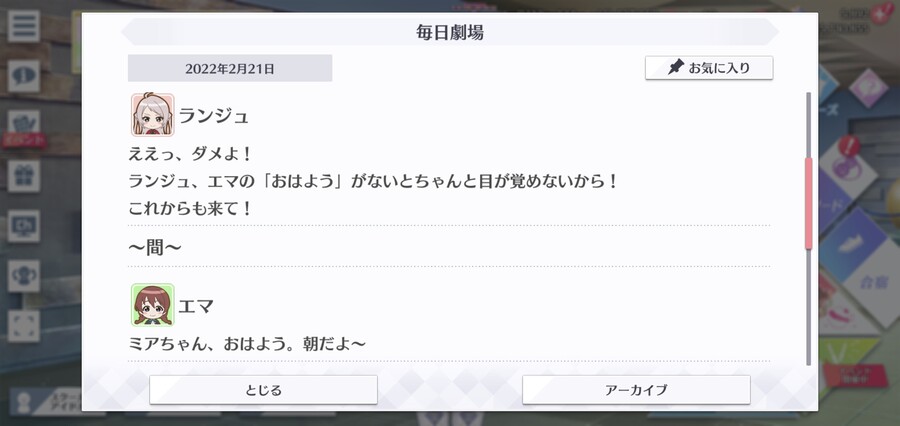The image size is (900, 426).
Task: Select the monitor screen icon in sidebar
Action: pos(24,226)
